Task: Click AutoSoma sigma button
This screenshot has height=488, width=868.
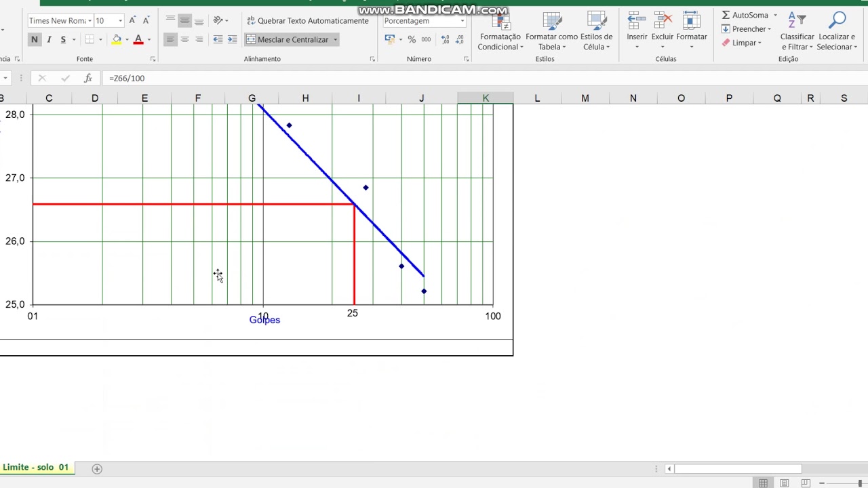Action: pyautogui.click(x=745, y=15)
